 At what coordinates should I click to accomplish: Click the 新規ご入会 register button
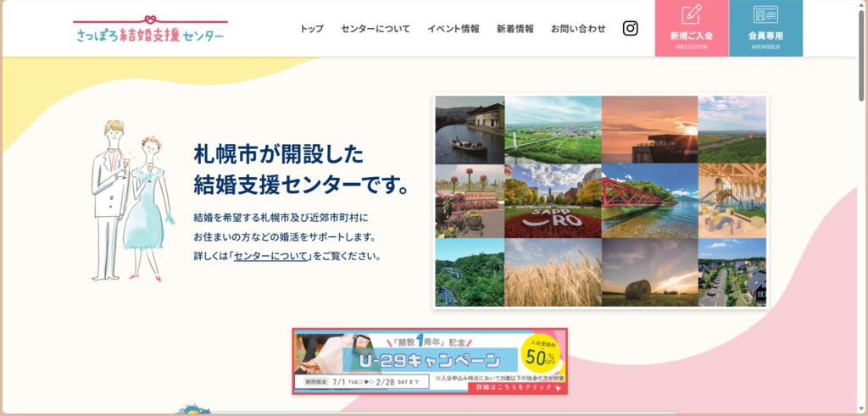click(691, 28)
